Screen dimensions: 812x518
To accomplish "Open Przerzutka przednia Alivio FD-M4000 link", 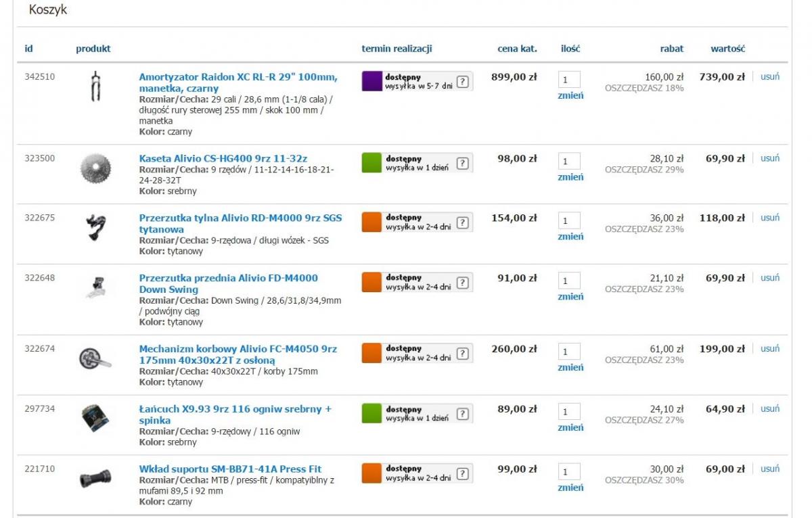I will click(x=228, y=283).
